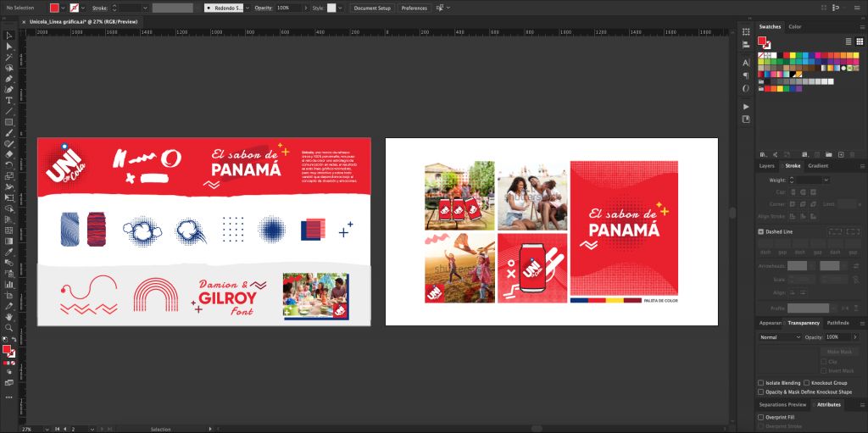868x433 pixels.
Task: Select the Selection tool arrow
Action: click(8, 36)
